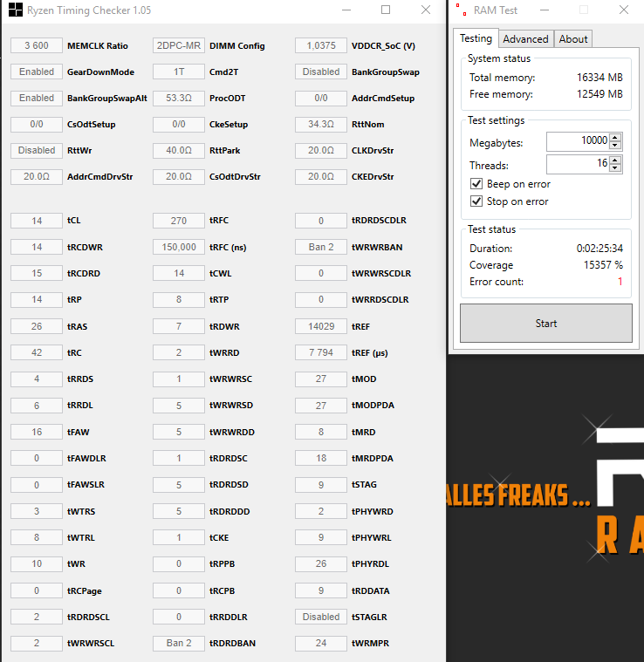Click the tSTAGLR Disabled field

tap(321, 617)
